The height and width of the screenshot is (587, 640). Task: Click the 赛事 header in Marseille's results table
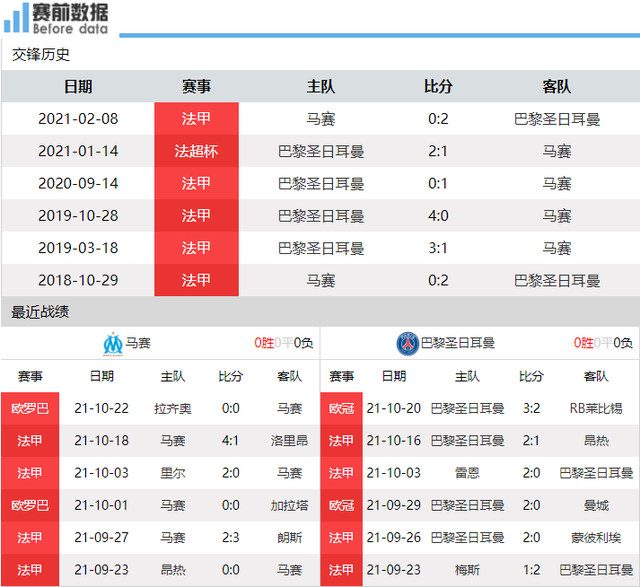click(x=30, y=376)
